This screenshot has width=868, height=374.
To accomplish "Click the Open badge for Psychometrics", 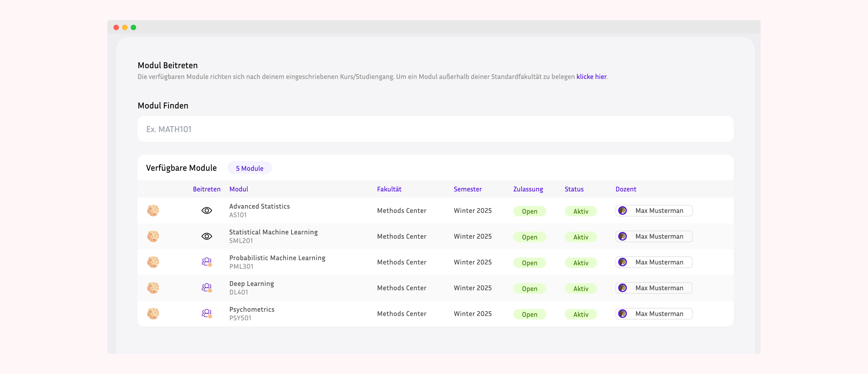I will [x=529, y=314].
